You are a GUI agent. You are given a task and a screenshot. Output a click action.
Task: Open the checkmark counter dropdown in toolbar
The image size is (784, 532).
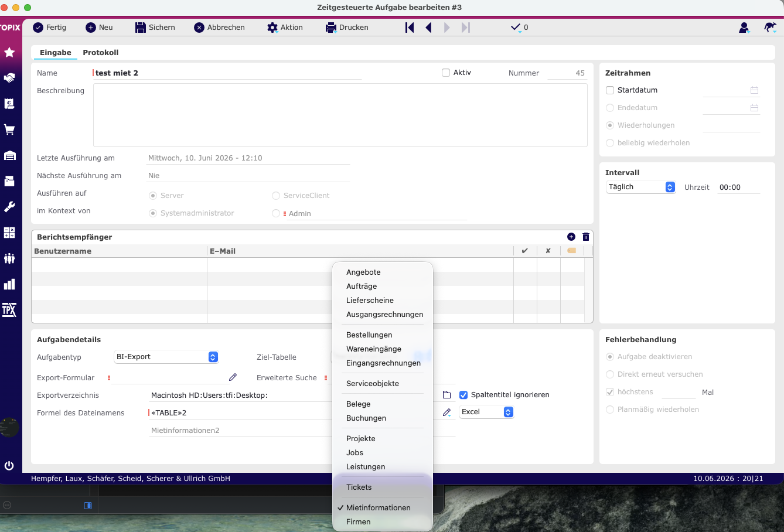[519, 28]
